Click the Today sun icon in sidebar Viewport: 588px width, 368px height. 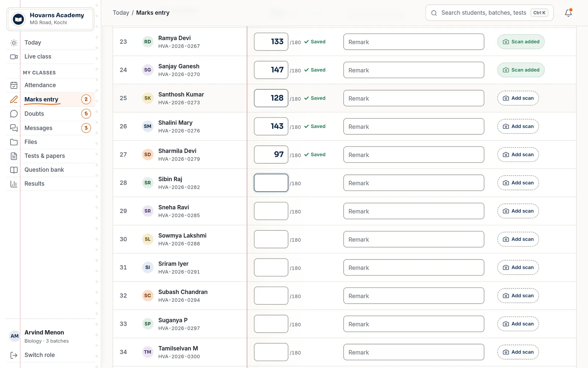coord(14,43)
